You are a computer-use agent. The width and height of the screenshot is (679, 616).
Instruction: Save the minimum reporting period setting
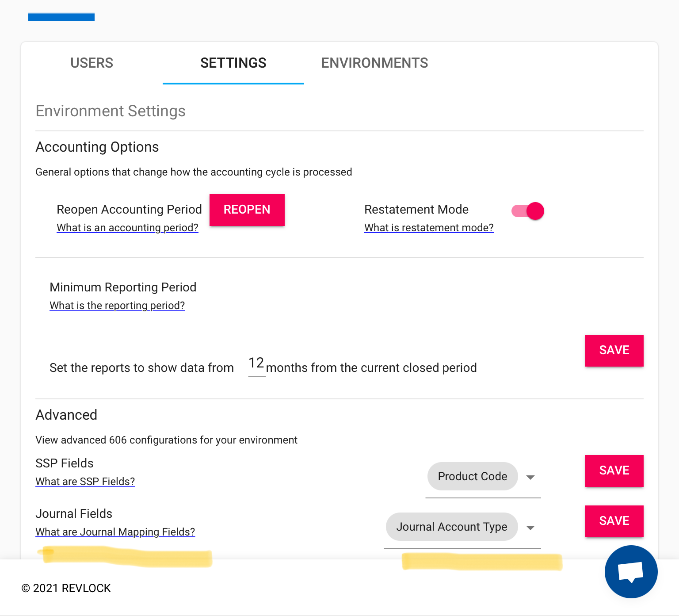coord(614,350)
